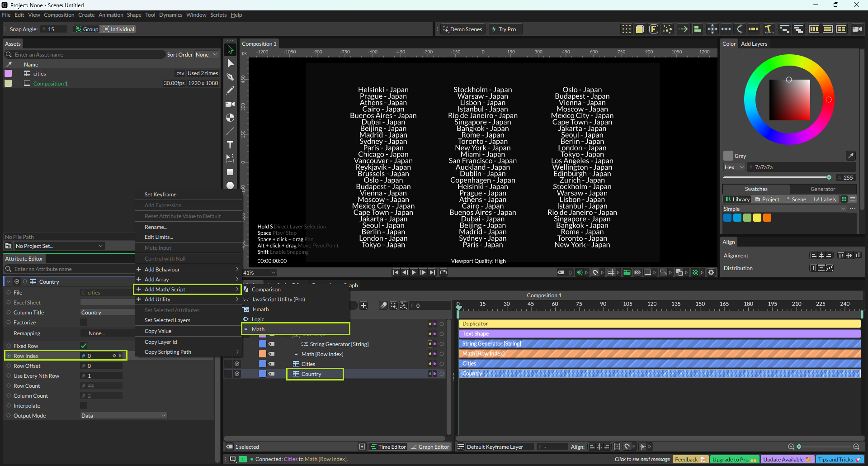Screen dimensions: 868x466
Task: Click the color eyedropper icon
Action: coord(850,156)
